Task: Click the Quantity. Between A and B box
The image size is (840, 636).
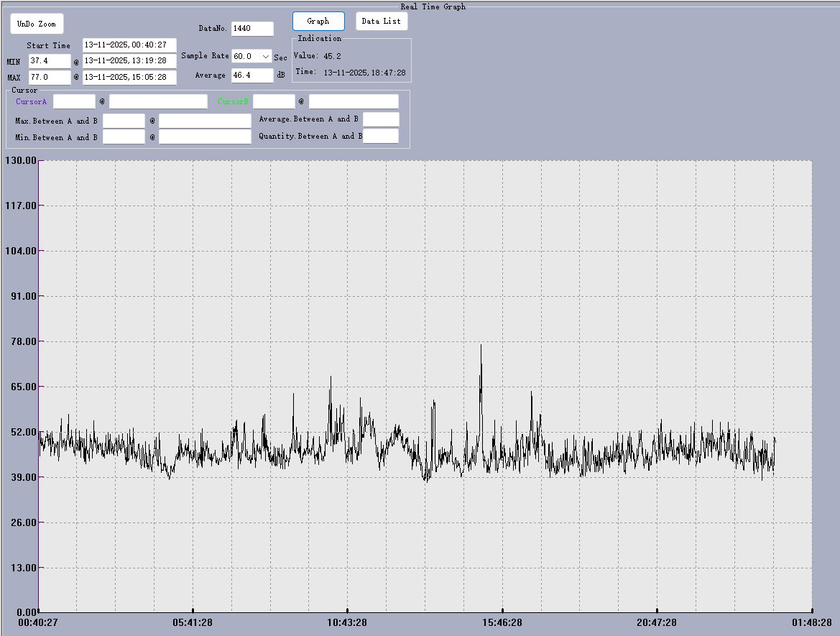Action: (x=381, y=136)
